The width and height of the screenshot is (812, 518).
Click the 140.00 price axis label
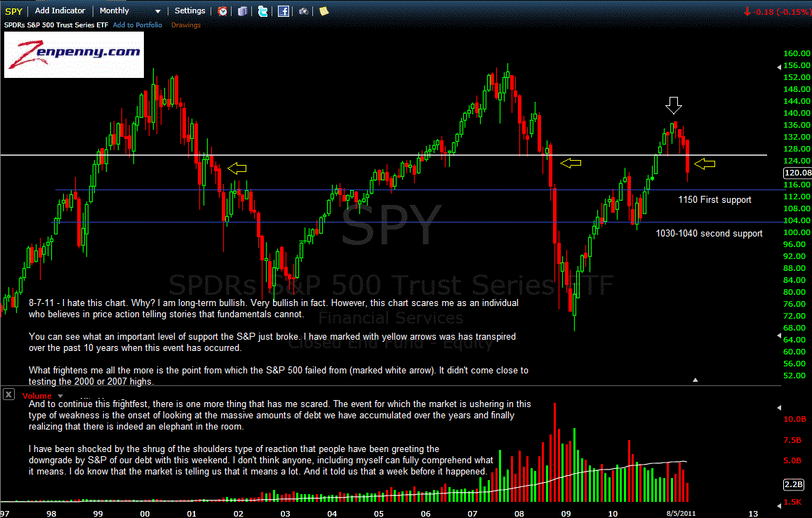pyautogui.click(x=797, y=113)
